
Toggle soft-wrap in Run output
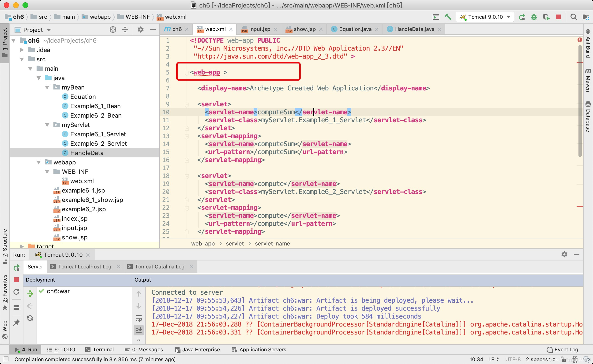click(139, 318)
